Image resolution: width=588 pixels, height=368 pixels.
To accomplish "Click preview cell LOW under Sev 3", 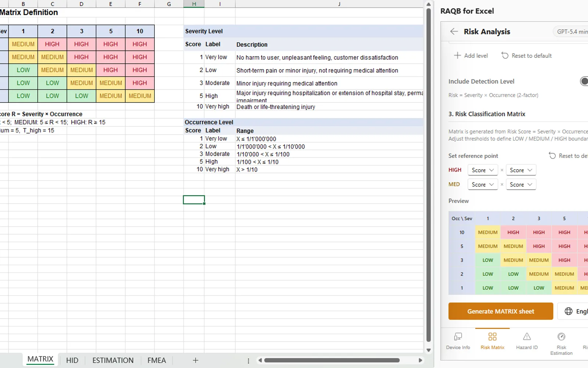I will [539, 288].
